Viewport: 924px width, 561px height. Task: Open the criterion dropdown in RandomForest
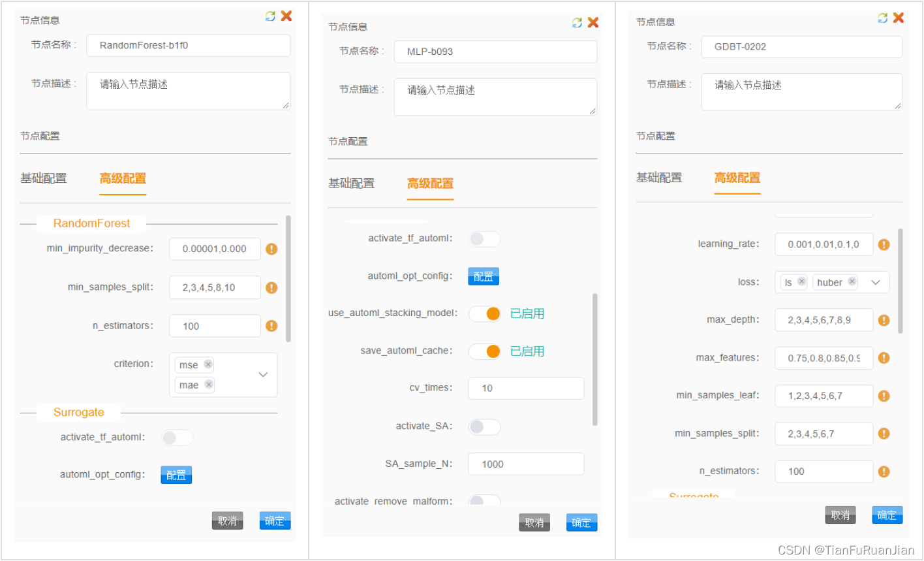pos(262,375)
